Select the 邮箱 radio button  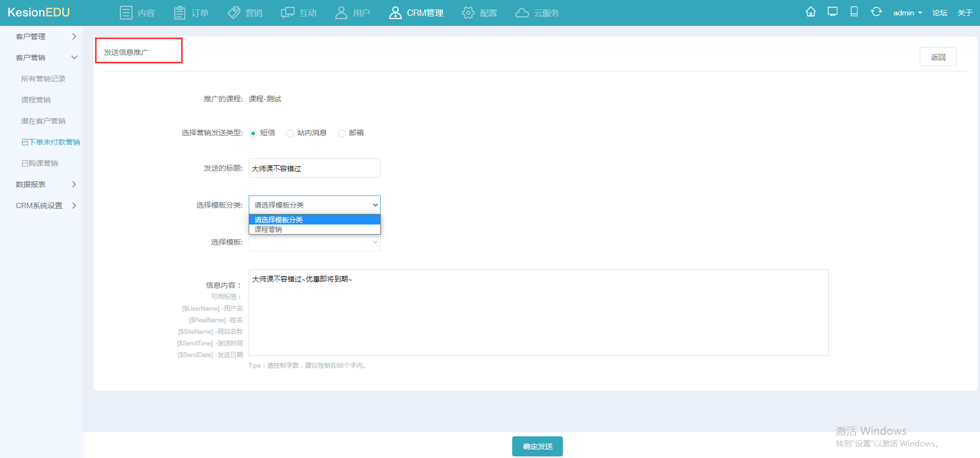pos(342,133)
